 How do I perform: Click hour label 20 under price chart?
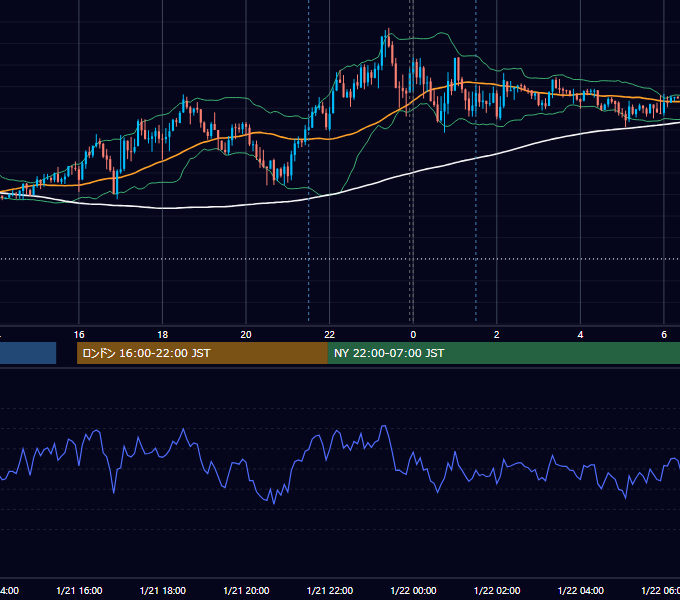tap(246, 335)
